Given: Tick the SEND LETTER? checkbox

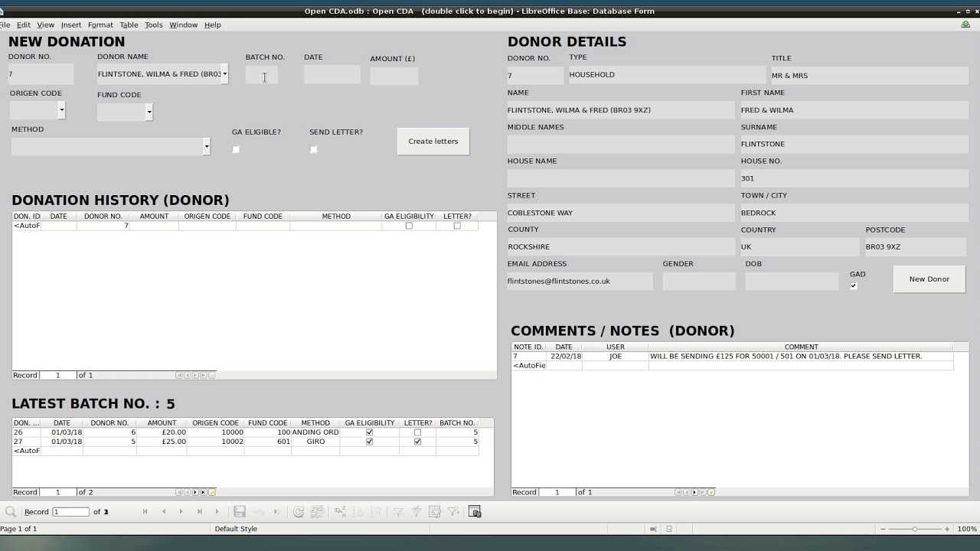Looking at the screenshot, I should 313,149.
